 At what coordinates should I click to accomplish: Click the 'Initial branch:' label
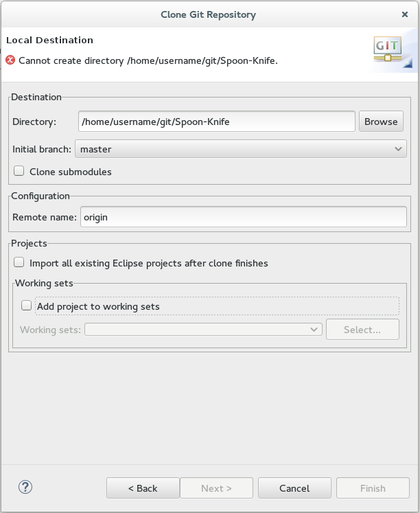[x=42, y=149]
